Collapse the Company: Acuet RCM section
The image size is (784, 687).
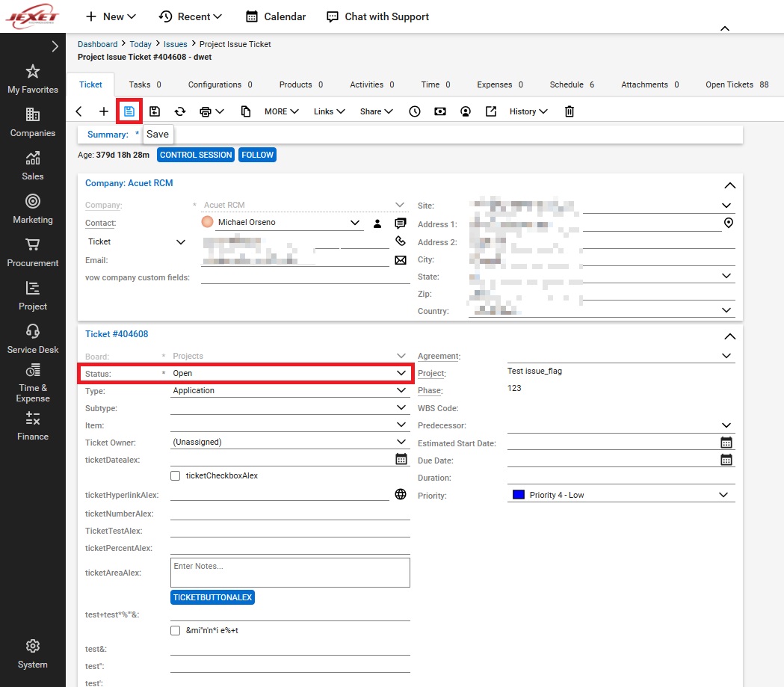(x=730, y=185)
